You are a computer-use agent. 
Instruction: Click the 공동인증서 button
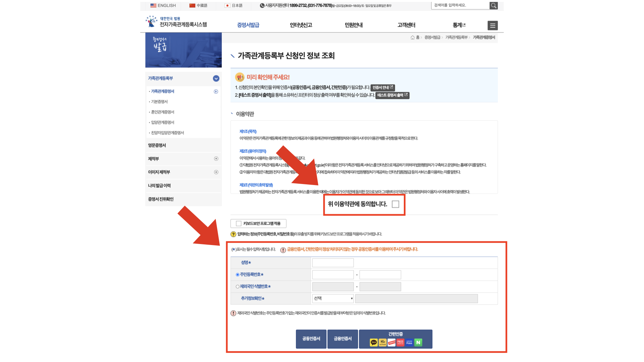[x=311, y=339]
